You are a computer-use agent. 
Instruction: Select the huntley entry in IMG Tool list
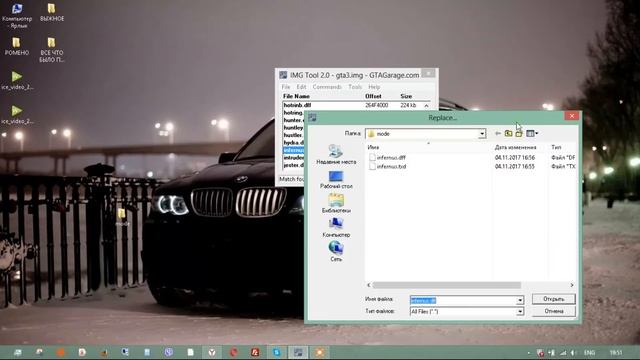tap(293, 128)
